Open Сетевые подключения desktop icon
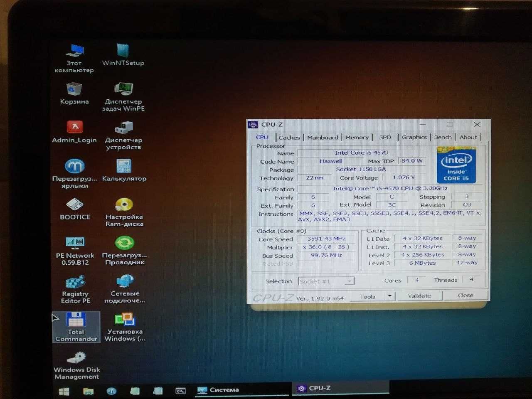 click(125, 289)
